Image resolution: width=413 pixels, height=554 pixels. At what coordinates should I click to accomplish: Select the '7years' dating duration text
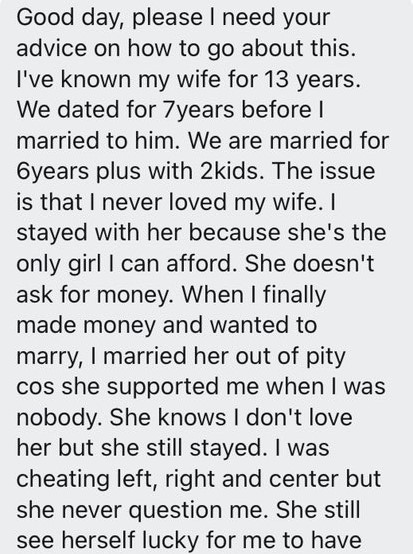[x=197, y=110]
